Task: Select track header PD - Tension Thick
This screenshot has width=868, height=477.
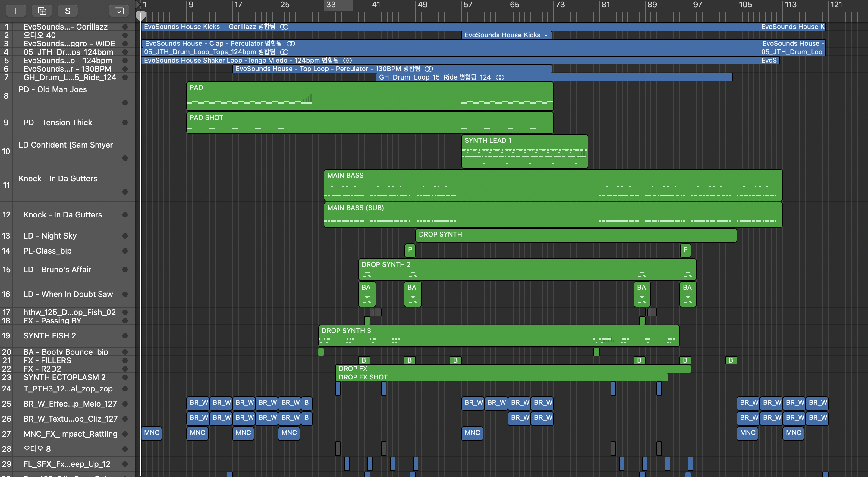Action: [x=68, y=123]
